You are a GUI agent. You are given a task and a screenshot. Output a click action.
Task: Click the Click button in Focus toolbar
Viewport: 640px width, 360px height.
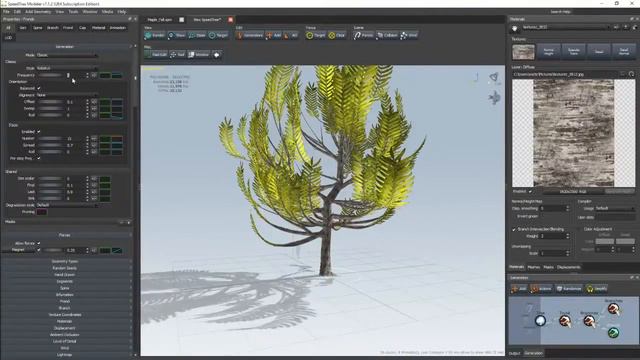tap(337, 36)
